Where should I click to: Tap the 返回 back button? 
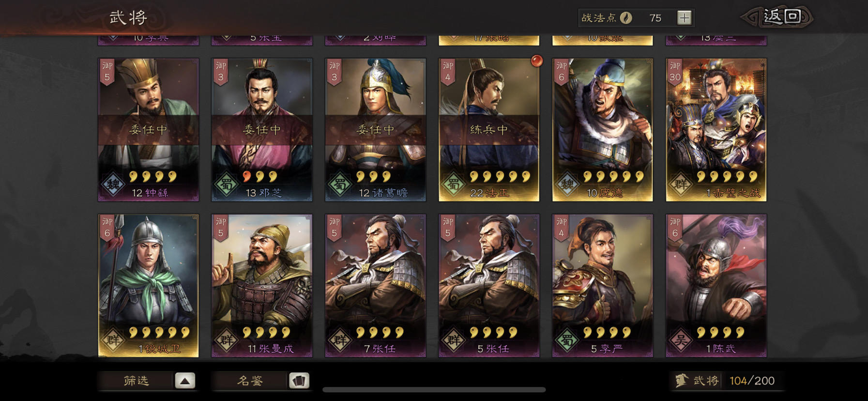777,17
